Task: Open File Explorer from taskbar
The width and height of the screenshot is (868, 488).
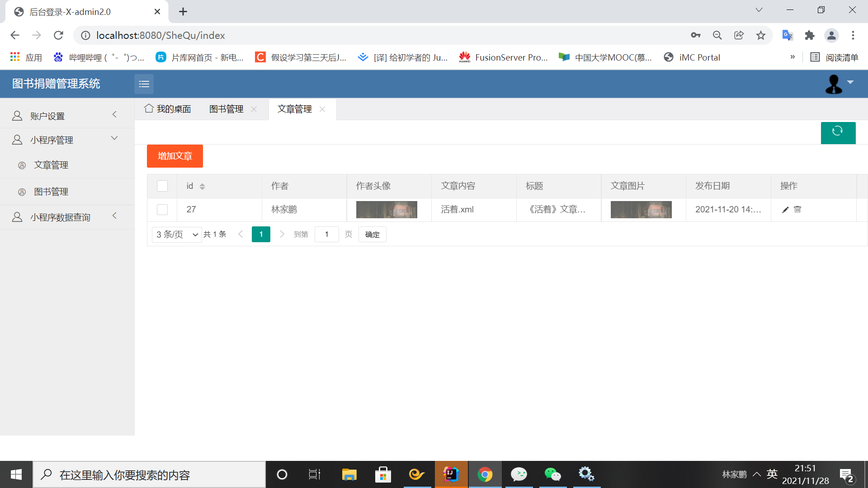Action: click(349, 474)
